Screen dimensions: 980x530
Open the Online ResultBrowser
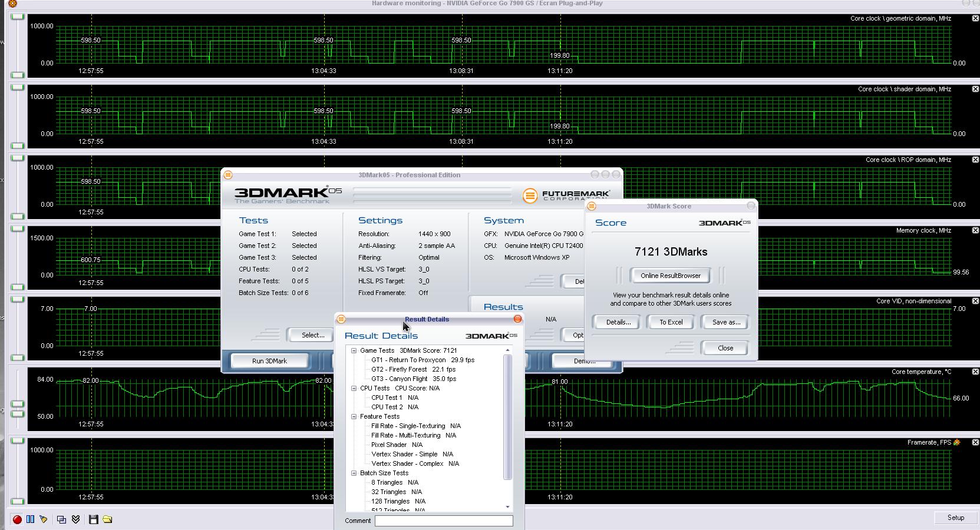coord(671,276)
